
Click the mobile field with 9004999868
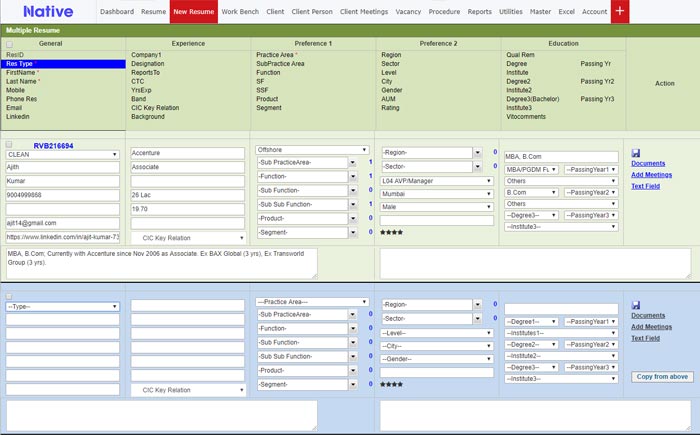click(62, 195)
